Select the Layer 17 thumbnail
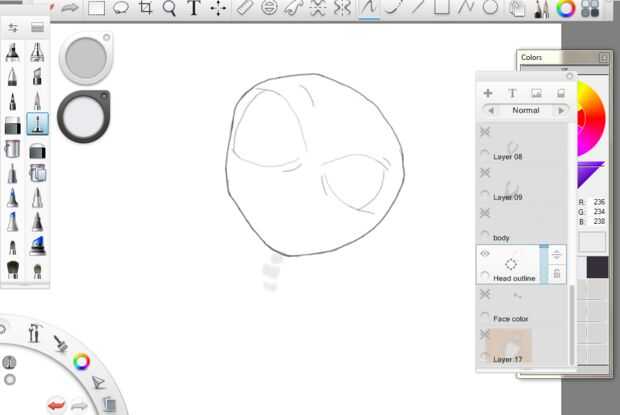Screen dimensions: 620x415 [511, 345]
